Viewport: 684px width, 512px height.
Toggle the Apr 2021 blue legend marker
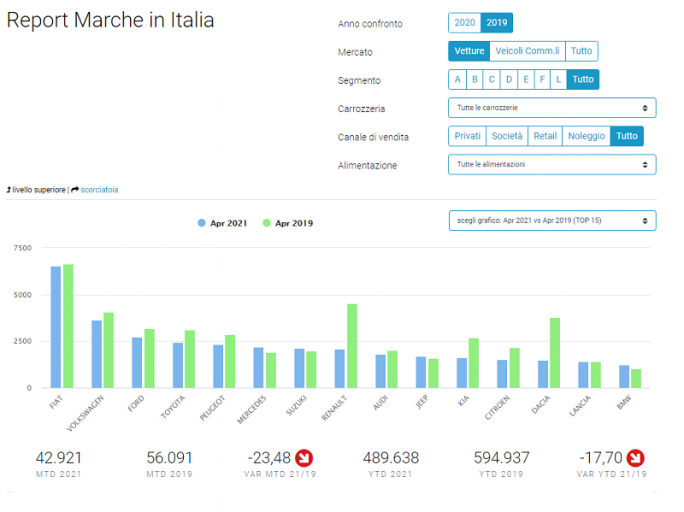click(x=202, y=223)
